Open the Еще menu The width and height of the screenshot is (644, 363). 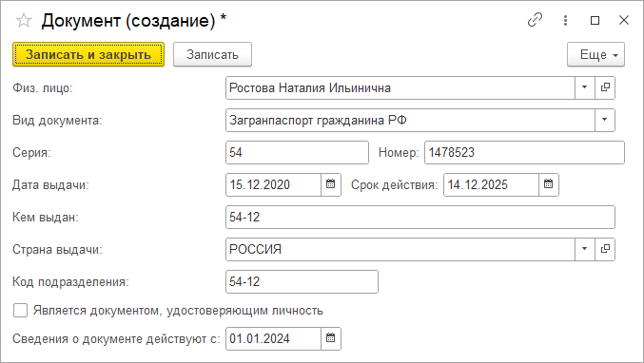(x=595, y=54)
